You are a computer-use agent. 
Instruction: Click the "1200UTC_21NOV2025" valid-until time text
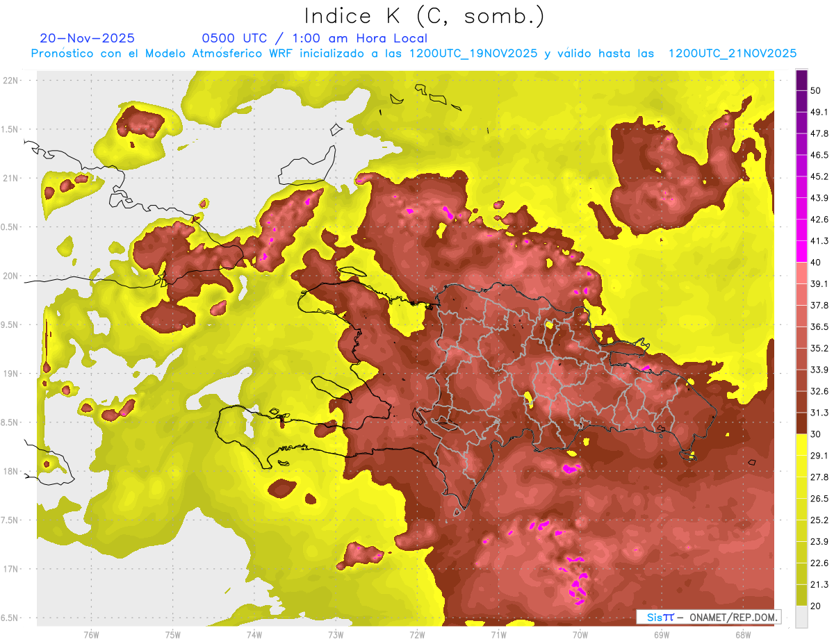(733, 53)
